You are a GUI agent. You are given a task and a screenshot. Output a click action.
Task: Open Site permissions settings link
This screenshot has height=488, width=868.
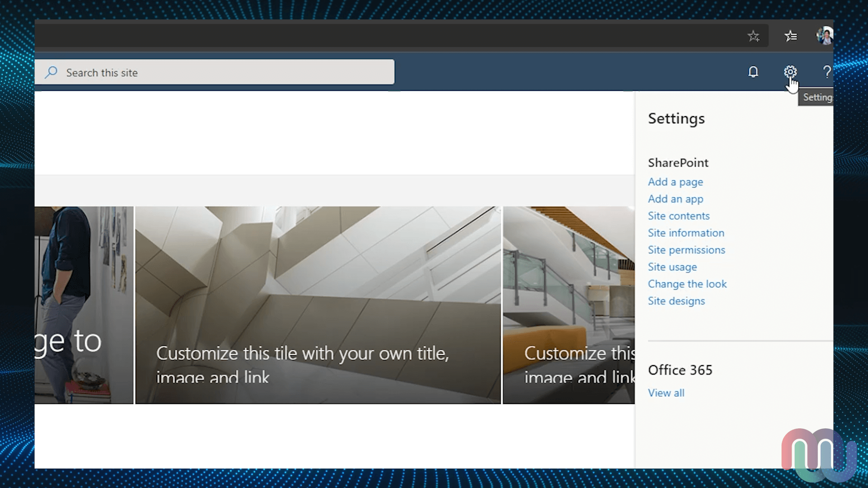click(x=686, y=250)
